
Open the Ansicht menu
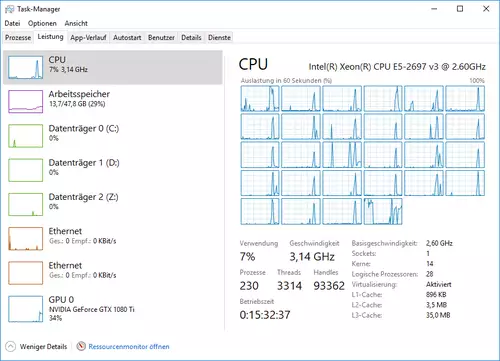[x=76, y=23]
